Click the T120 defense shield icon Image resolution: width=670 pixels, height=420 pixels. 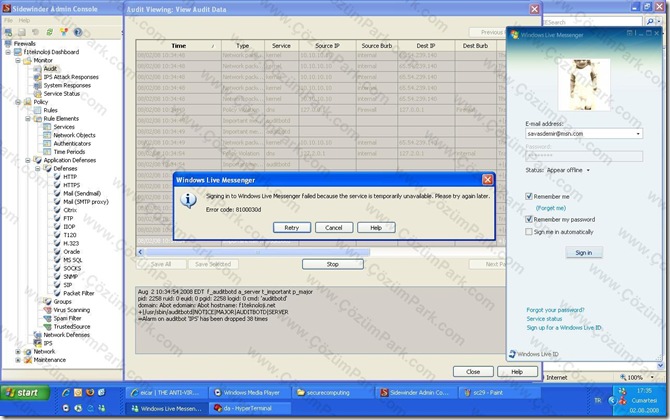(x=57, y=235)
